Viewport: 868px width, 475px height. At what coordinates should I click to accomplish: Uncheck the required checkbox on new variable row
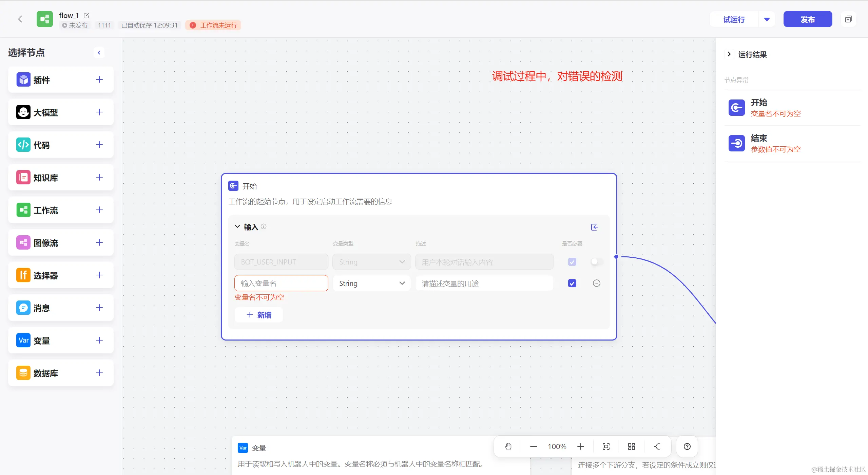572,283
